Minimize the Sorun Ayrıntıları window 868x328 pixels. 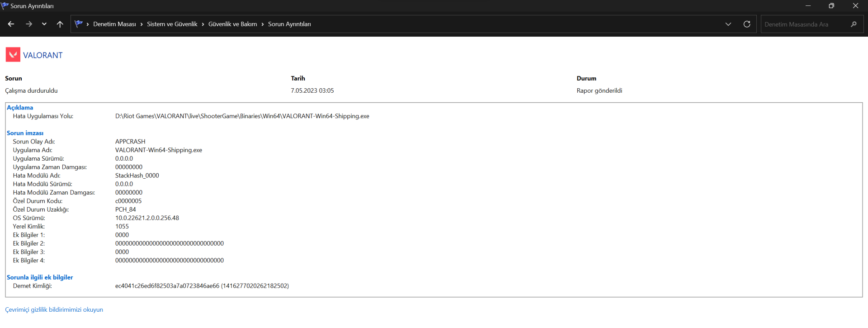[808, 5]
